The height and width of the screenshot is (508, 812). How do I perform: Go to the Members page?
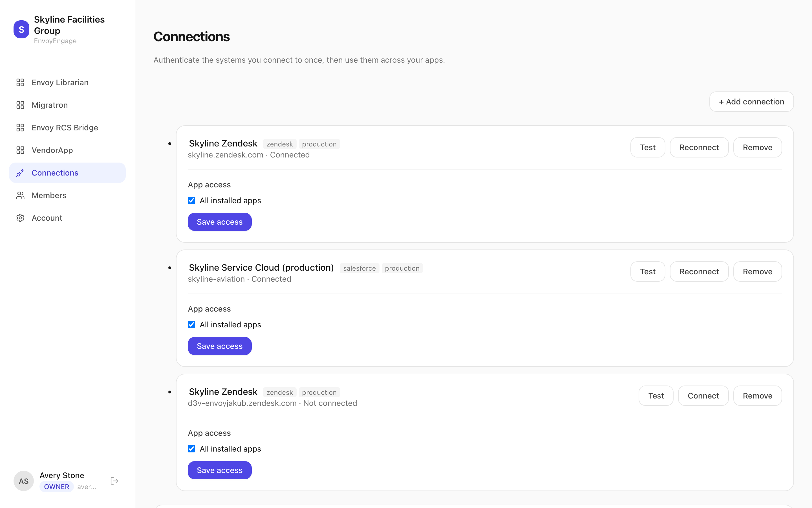click(67, 195)
